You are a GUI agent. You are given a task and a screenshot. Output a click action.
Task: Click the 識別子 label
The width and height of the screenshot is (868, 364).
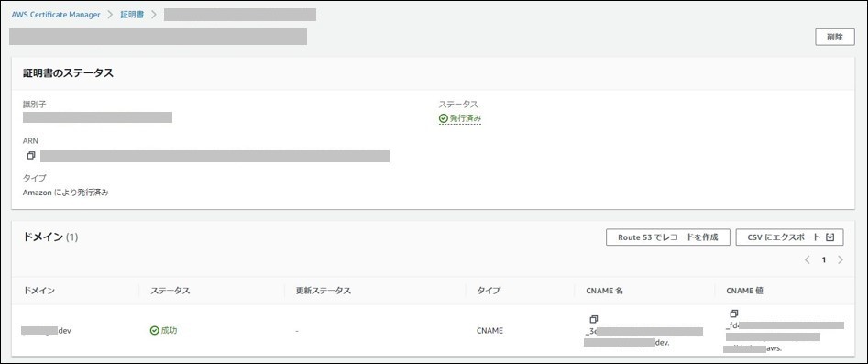click(34, 104)
